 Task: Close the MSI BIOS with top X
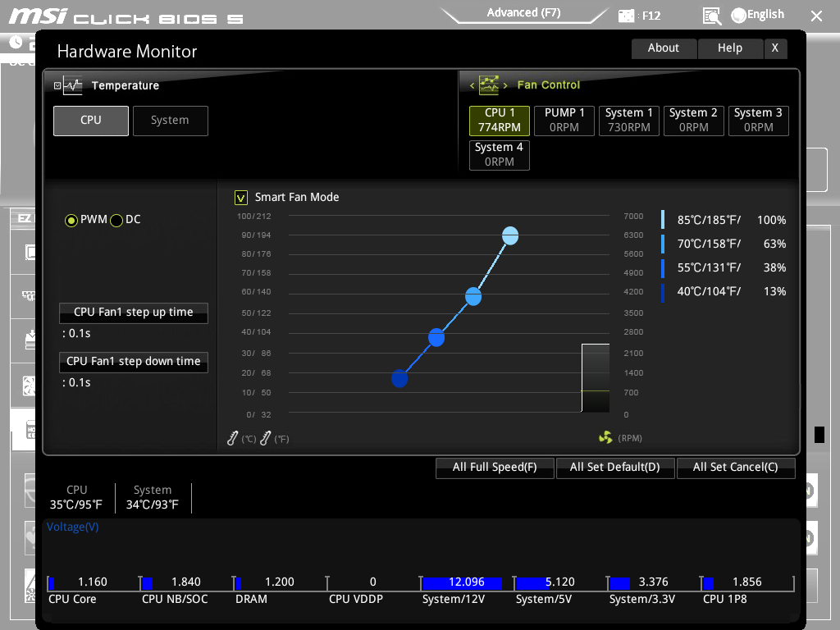(x=816, y=16)
